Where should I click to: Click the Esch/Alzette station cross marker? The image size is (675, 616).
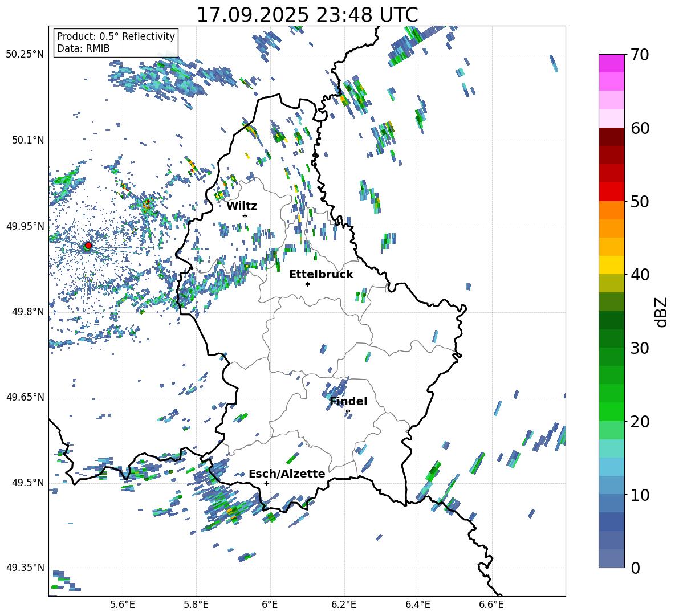[x=266, y=483]
